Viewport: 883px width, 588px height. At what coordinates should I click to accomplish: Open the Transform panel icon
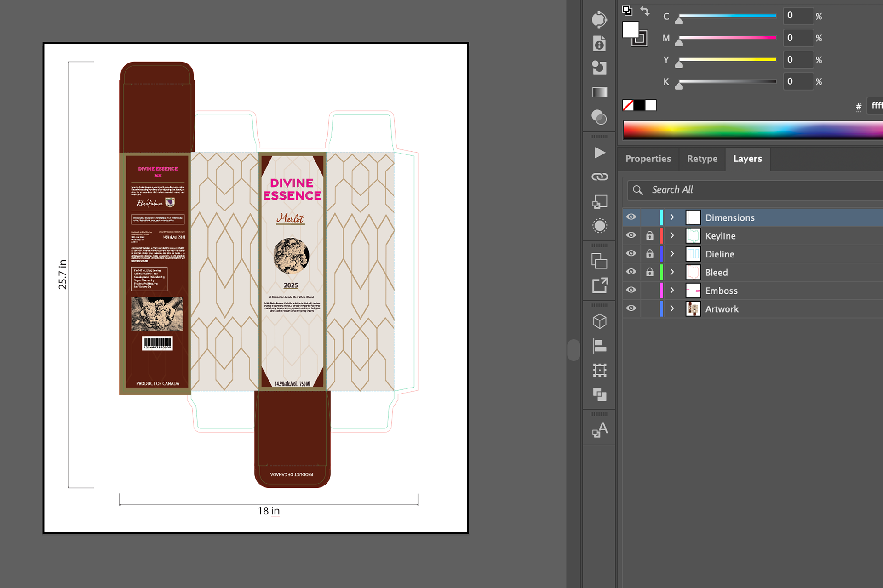(x=599, y=370)
